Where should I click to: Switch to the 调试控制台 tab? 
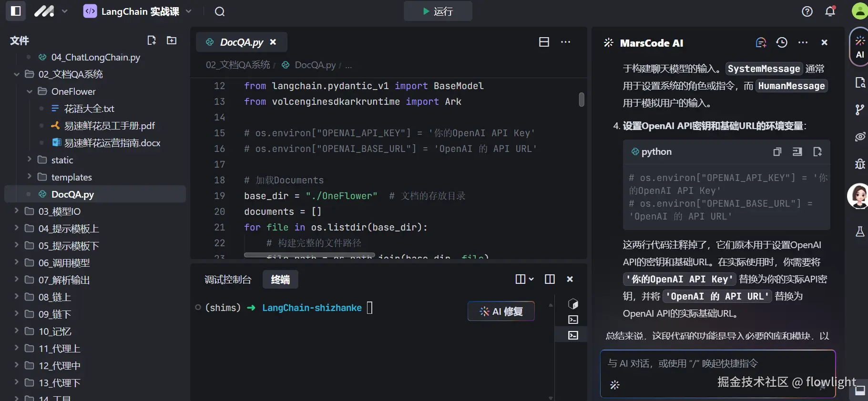tap(227, 280)
